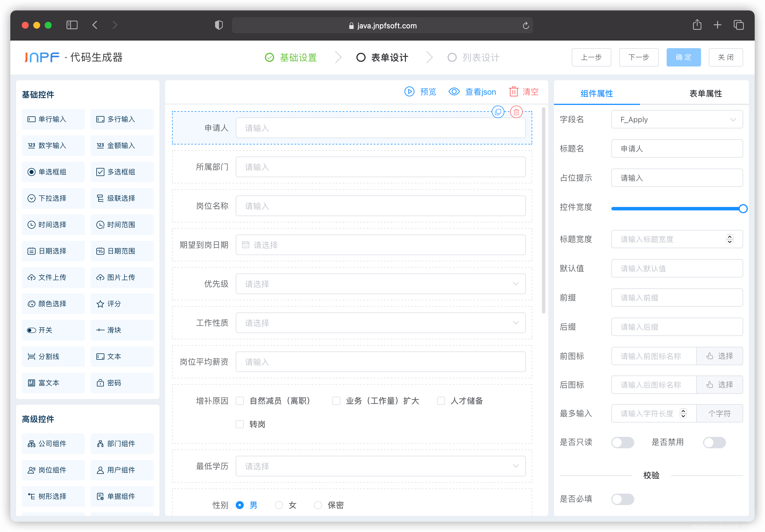Screen dimensions: 765x532
Task: Add the 树形选择 tree select component
Action: 53,496
